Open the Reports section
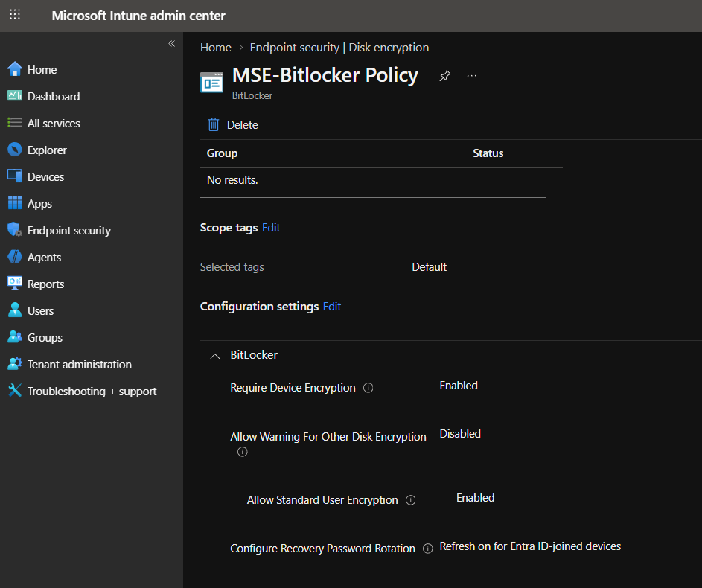 pyautogui.click(x=46, y=284)
